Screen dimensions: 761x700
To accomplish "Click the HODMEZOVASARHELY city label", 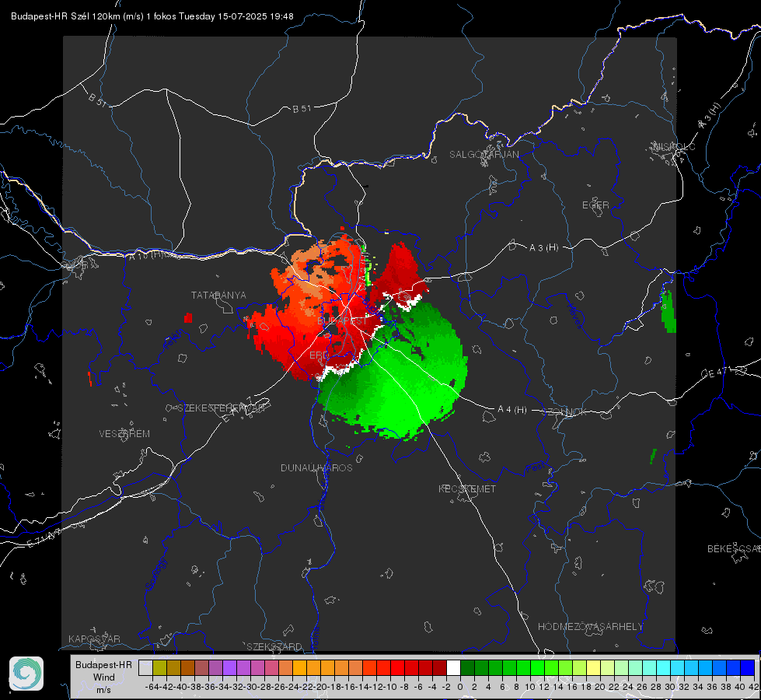I will pyautogui.click(x=590, y=627).
